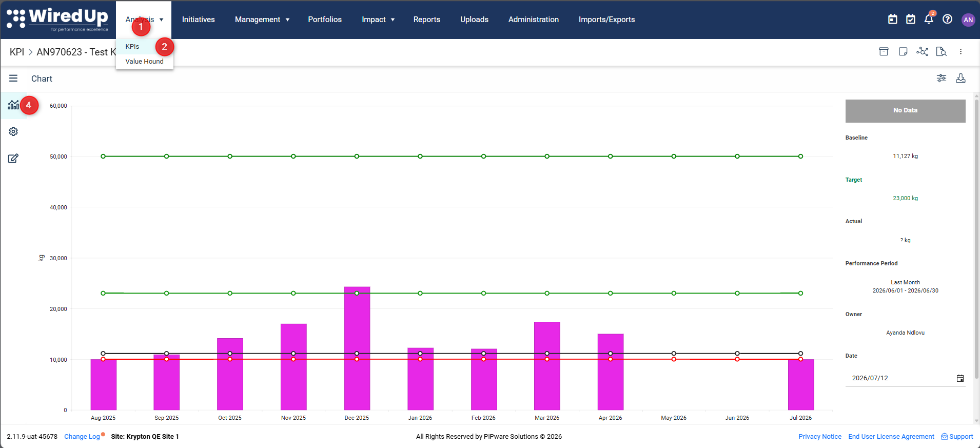Click the chart download icon

pos(961,78)
